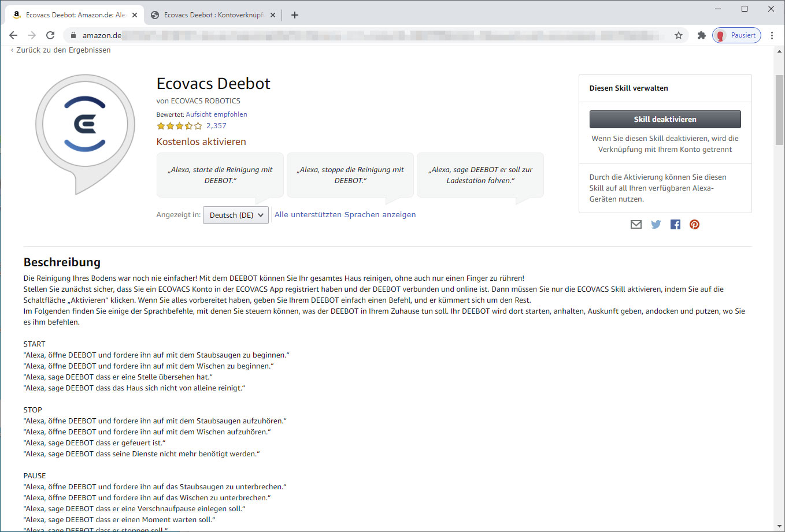Close the Ecovacs Deebot Amazon.de tab

135,15
